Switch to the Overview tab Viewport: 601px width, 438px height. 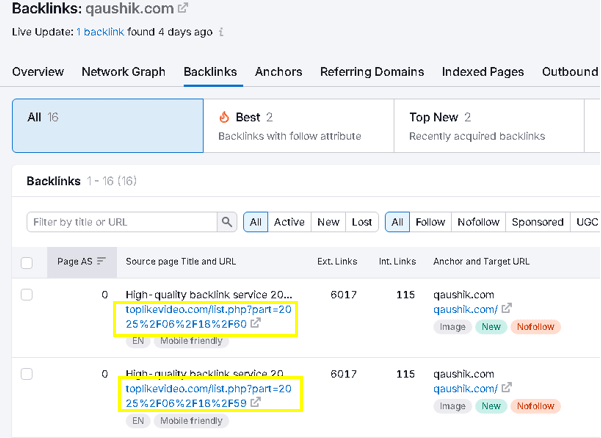point(38,72)
